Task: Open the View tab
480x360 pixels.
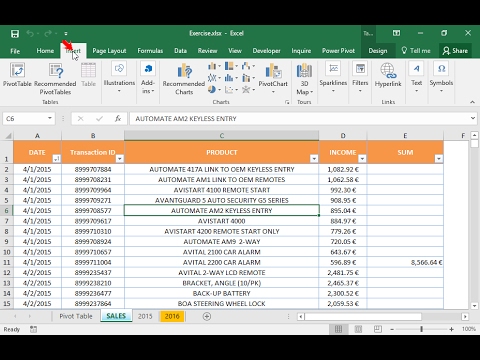Action: tap(235, 51)
